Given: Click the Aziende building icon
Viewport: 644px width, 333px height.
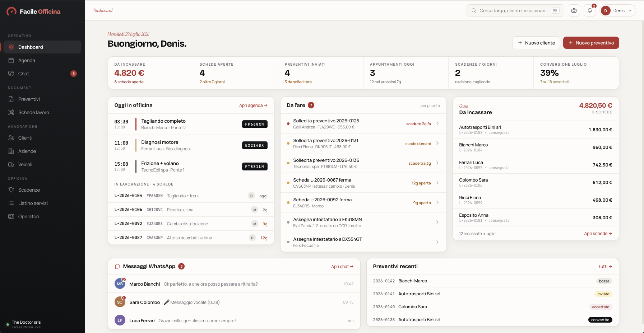Looking at the screenshot, I should tap(11, 151).
